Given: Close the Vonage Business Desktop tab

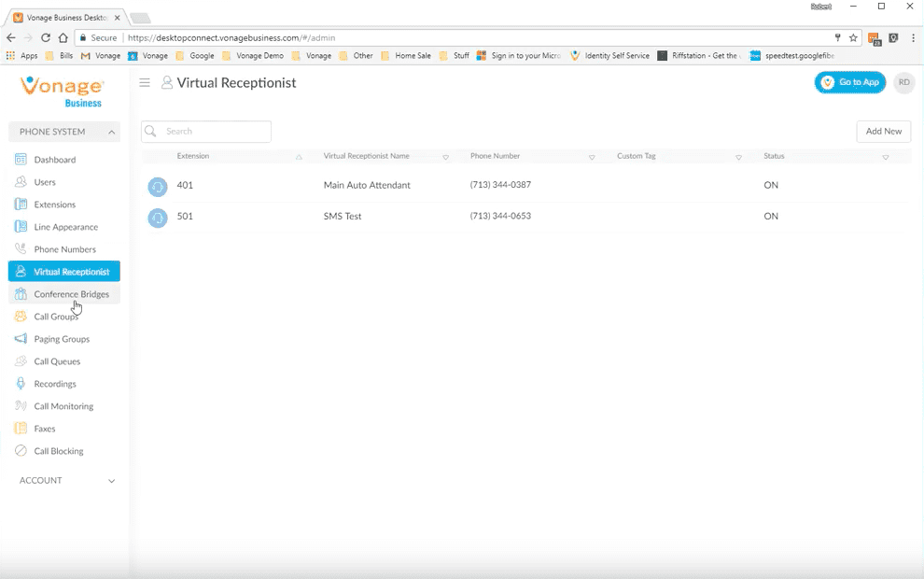Looking at the screenshot, I should click(x=117, y=18).
